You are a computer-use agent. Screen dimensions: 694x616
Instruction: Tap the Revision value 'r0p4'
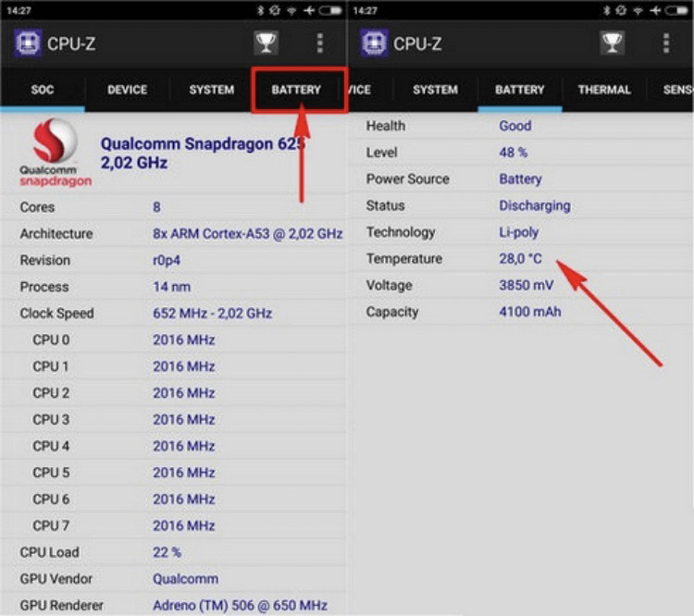coord(167,260)
